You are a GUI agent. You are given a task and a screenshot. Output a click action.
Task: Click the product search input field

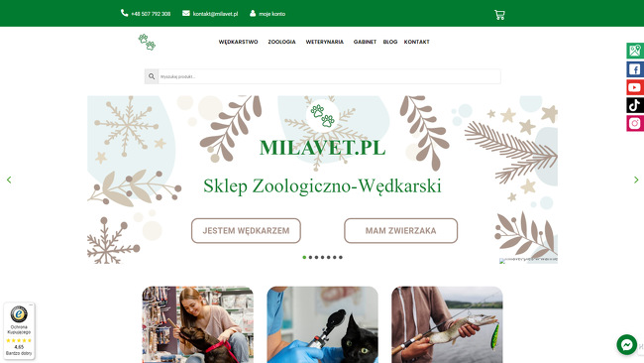click(x=329, y=76)
